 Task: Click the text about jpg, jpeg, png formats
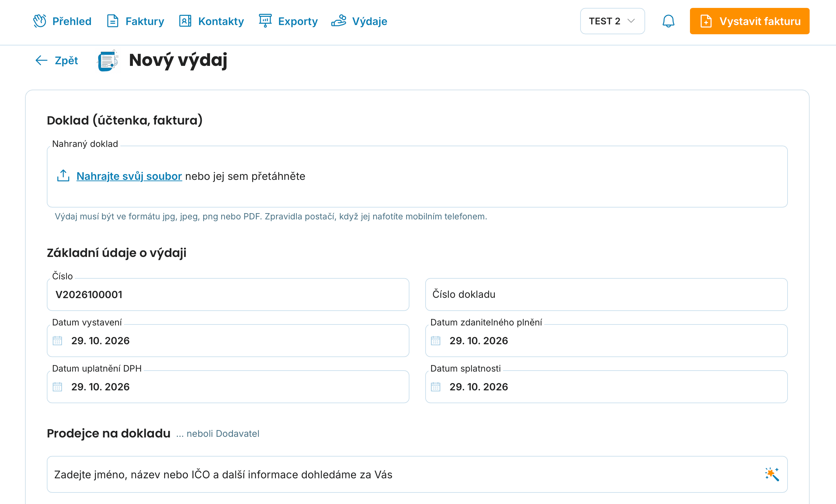(x=271, y=216)
